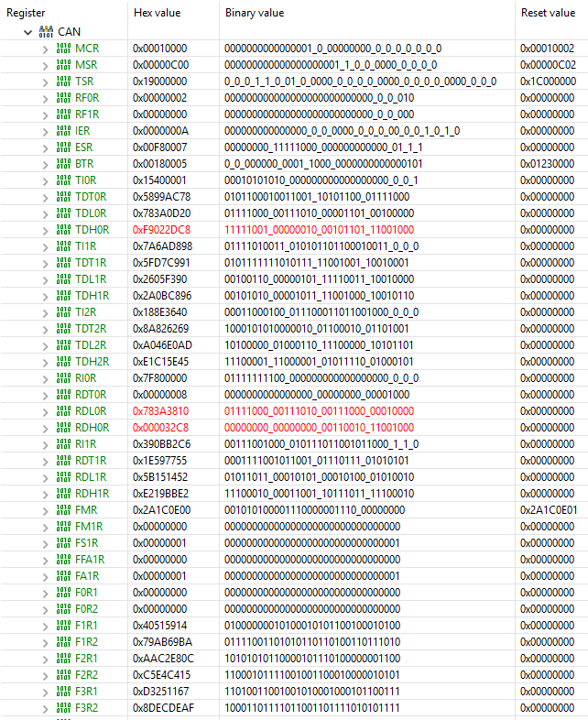Screen dimensions: 588x720
Task: Click the FMR register icon
Action: pyautogui.click(x=63, y=510)
